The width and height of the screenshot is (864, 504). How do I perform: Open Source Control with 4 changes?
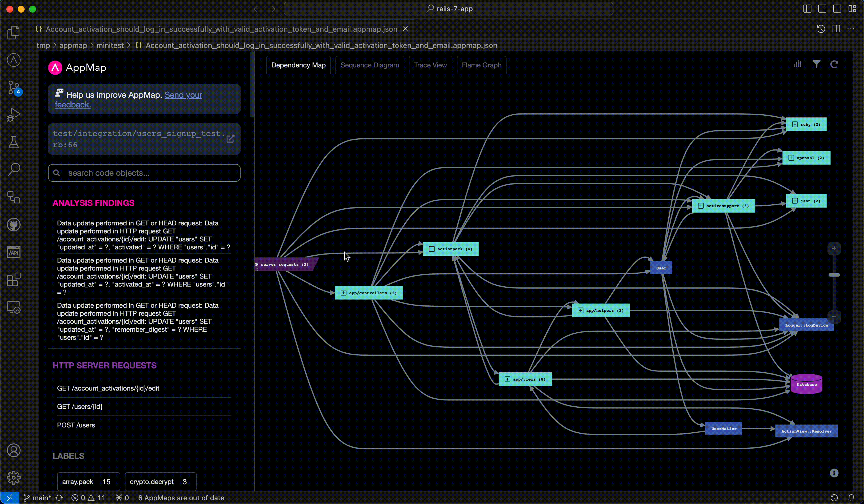(x=14, y=88)
